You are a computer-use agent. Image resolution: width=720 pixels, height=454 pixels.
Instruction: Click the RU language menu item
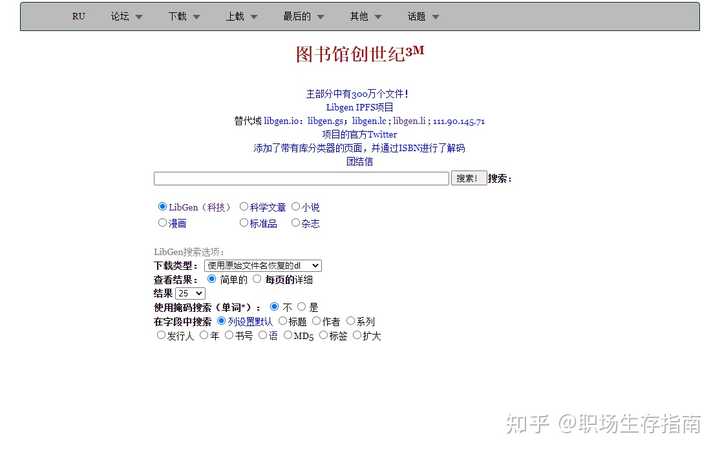click(x=79, y=17)
